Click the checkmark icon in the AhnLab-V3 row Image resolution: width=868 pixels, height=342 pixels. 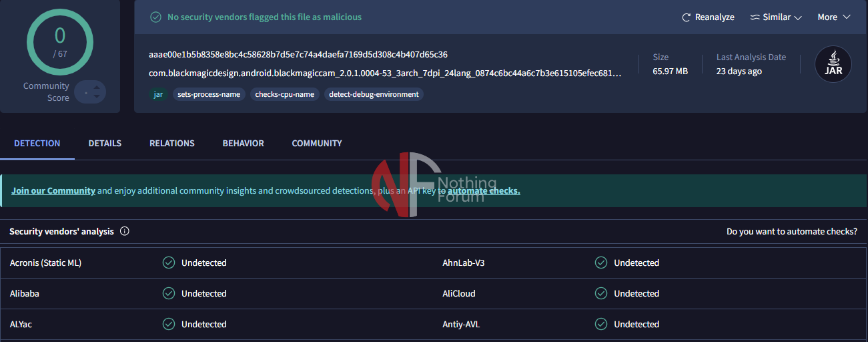click(x=601, y=263)
